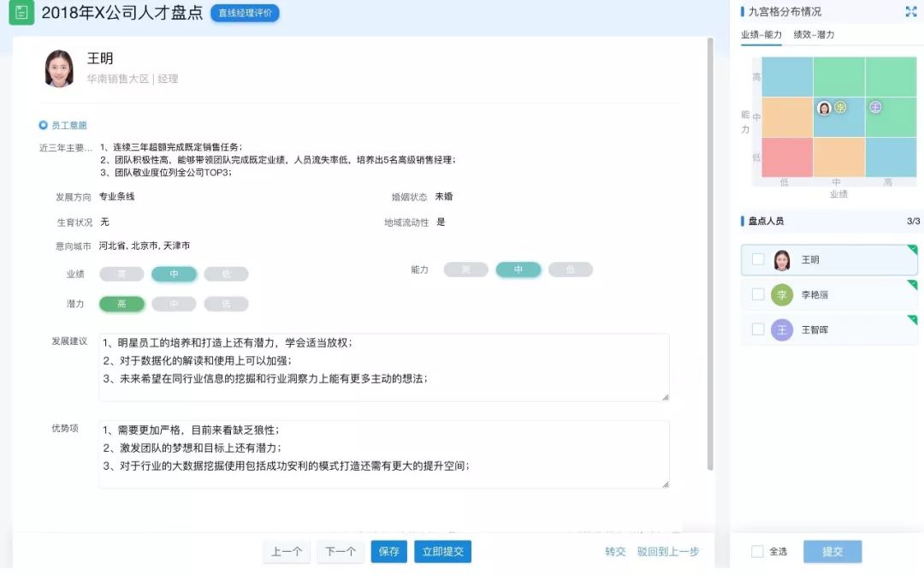Click 王明's avatar in the nine-grid chart
The height and width of the screenshot is (575, 924).
click(825, 108)
